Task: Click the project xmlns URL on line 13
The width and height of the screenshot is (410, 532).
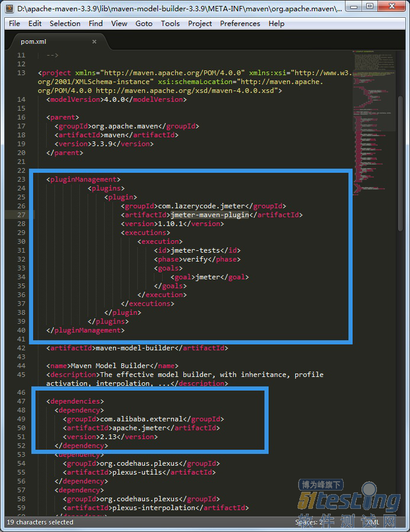Action: click(175, 73)
